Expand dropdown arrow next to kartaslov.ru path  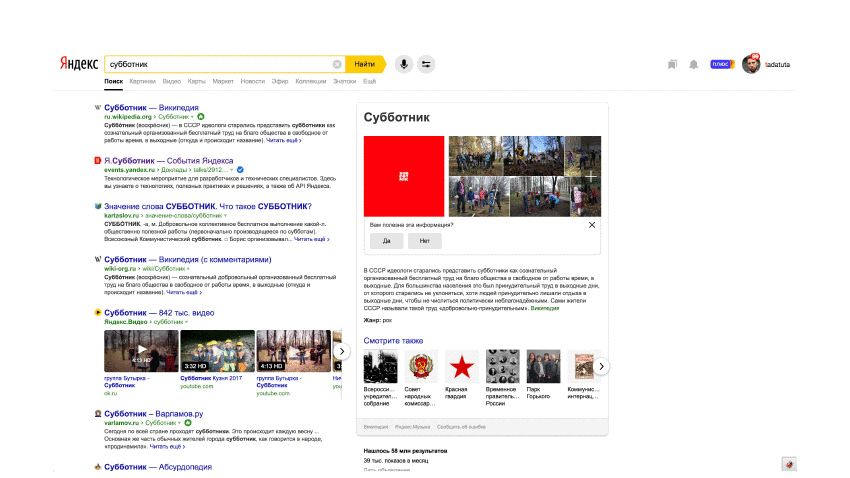[226, 216]
